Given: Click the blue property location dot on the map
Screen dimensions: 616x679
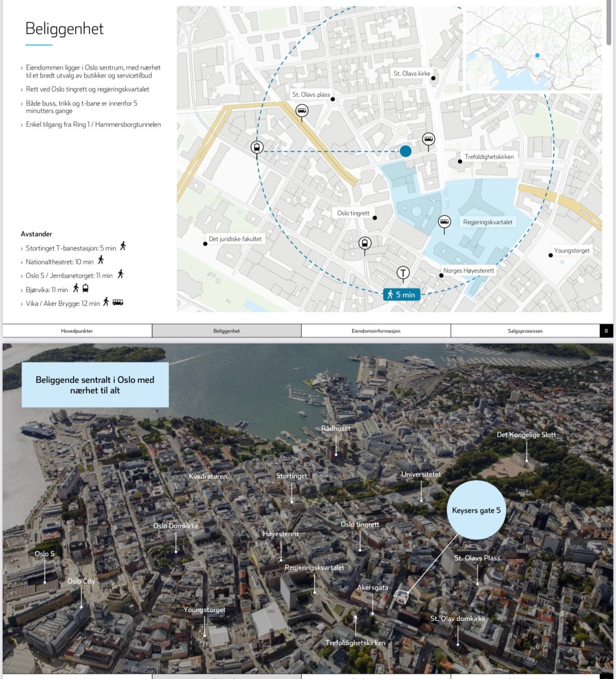Looking at the screenshot, I should [x=405, y=151].
